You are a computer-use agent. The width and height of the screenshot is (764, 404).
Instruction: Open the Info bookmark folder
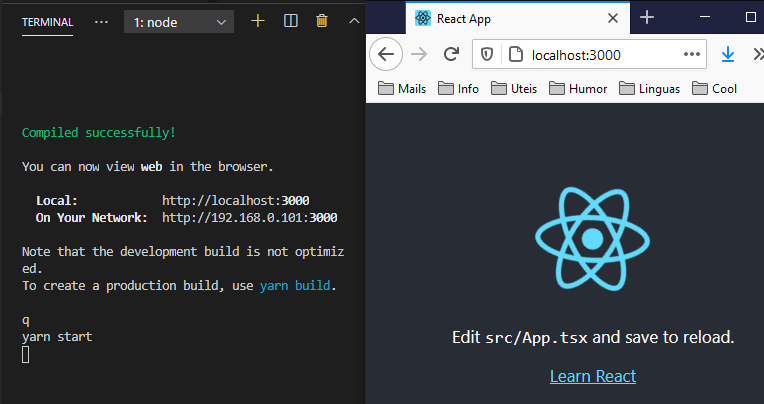458,89
